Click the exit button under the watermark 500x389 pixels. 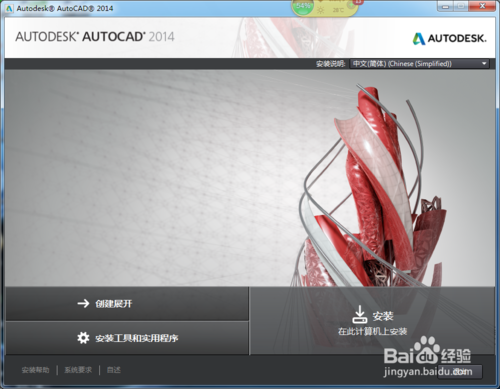(x=460, y=371)
